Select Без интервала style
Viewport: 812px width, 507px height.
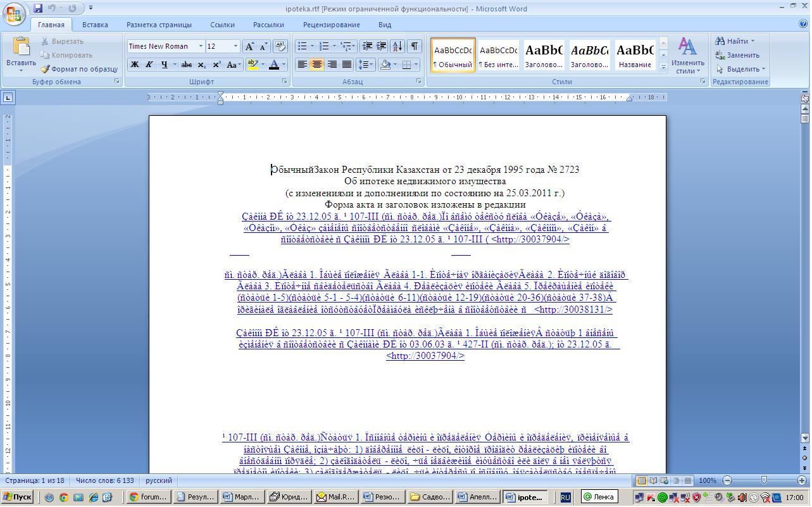(x=499, y=55)
